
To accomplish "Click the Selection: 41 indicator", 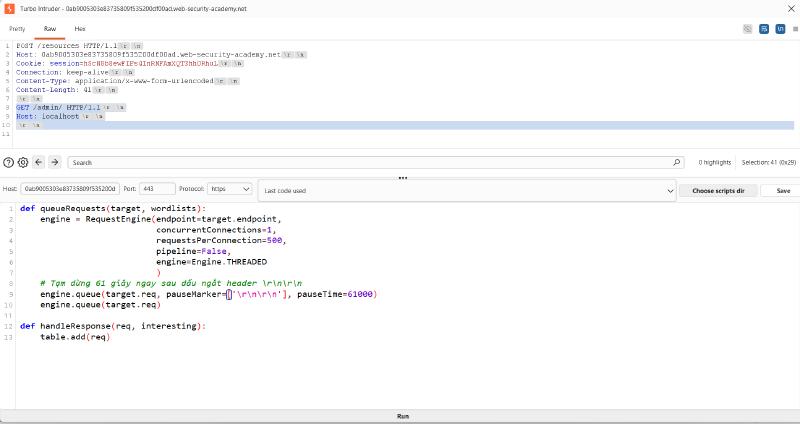I will [768, 162].
